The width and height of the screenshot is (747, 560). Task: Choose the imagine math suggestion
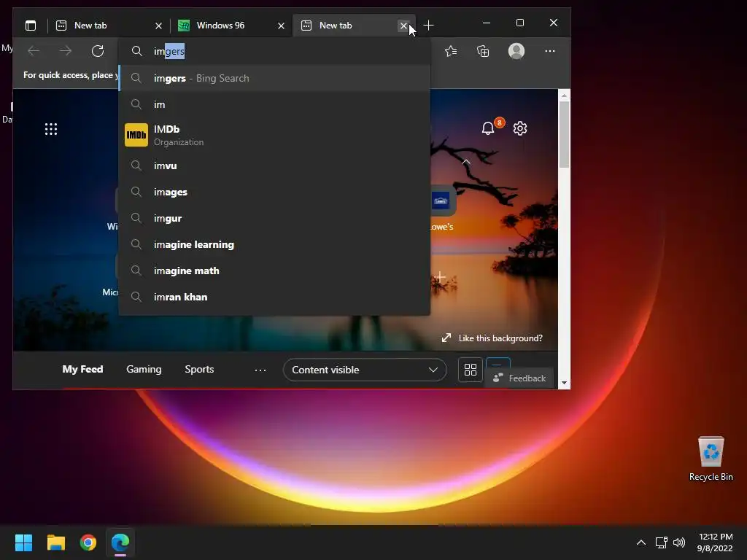274,271
